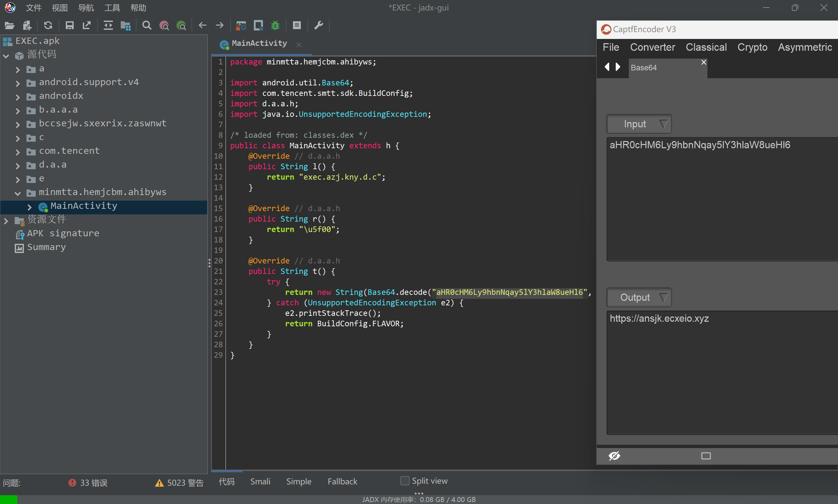Open the Input dropdown in CaptfEncoder

(x=639, y=124)
